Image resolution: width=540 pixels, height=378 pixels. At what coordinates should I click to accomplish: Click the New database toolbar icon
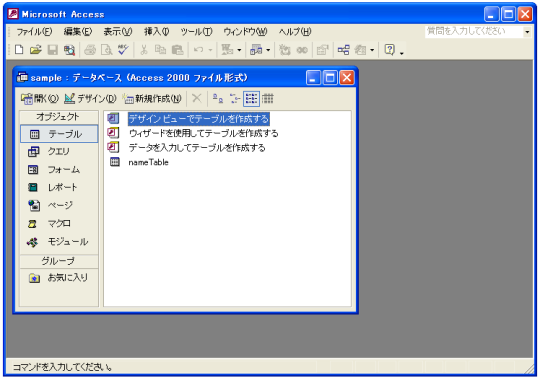[x=19, y=50]
